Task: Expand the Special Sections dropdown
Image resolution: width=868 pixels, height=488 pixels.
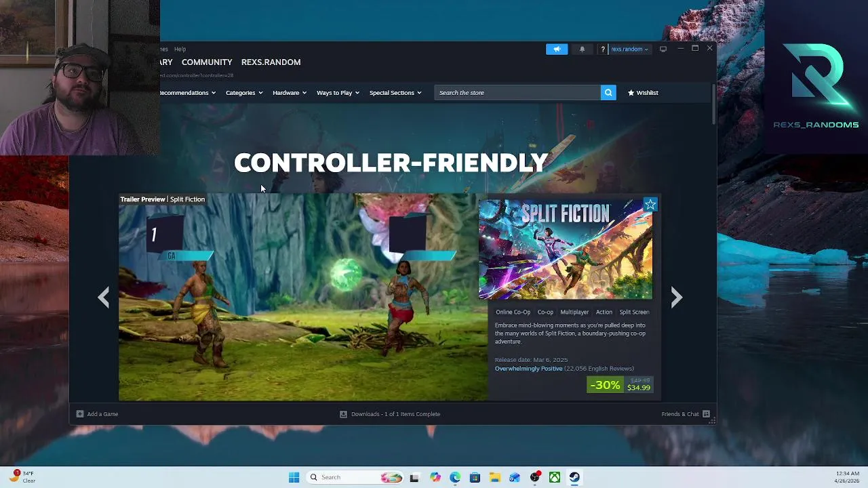Action: tap(395, 93)
